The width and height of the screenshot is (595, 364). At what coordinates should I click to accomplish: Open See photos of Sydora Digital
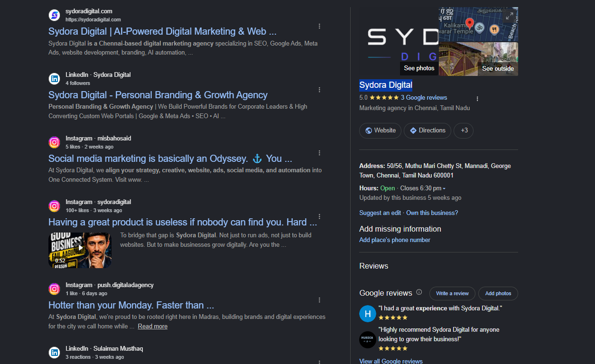419,68
